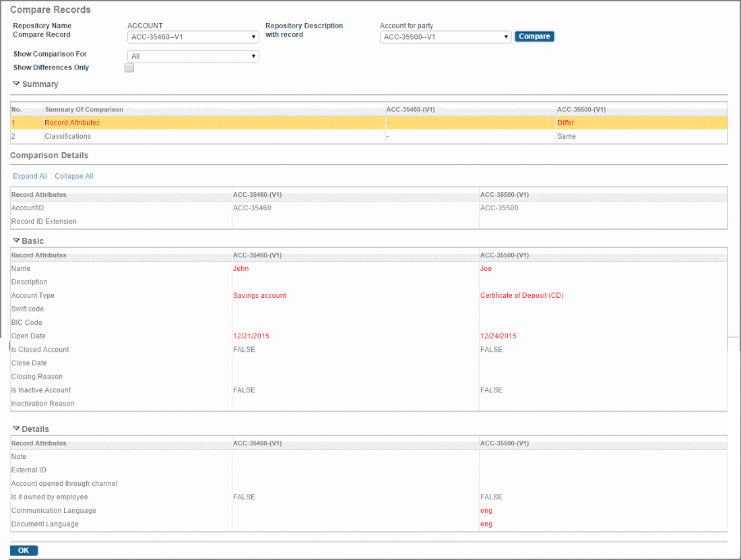
Task: Click the Record ID Extension label
Action: click(x=44, y=221)
